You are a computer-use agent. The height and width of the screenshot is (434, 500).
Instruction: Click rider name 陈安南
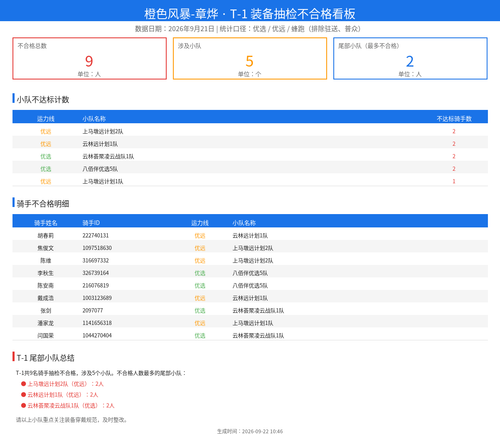pyautogui.click(x=46, y=286)
